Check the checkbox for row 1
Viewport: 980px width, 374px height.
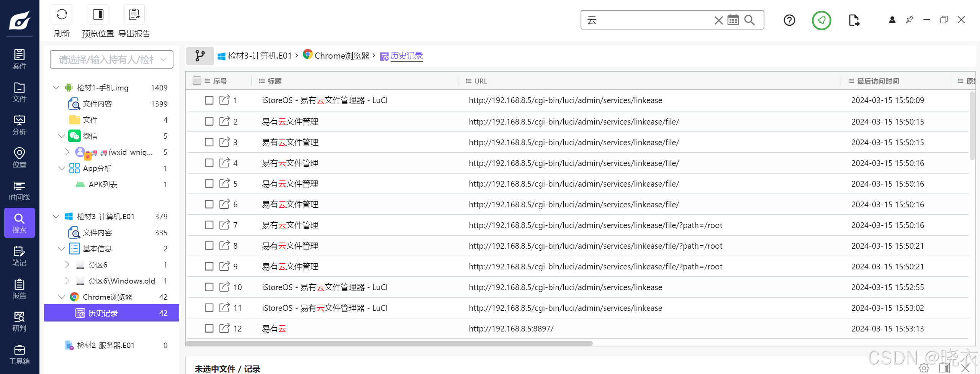[209, 100]
